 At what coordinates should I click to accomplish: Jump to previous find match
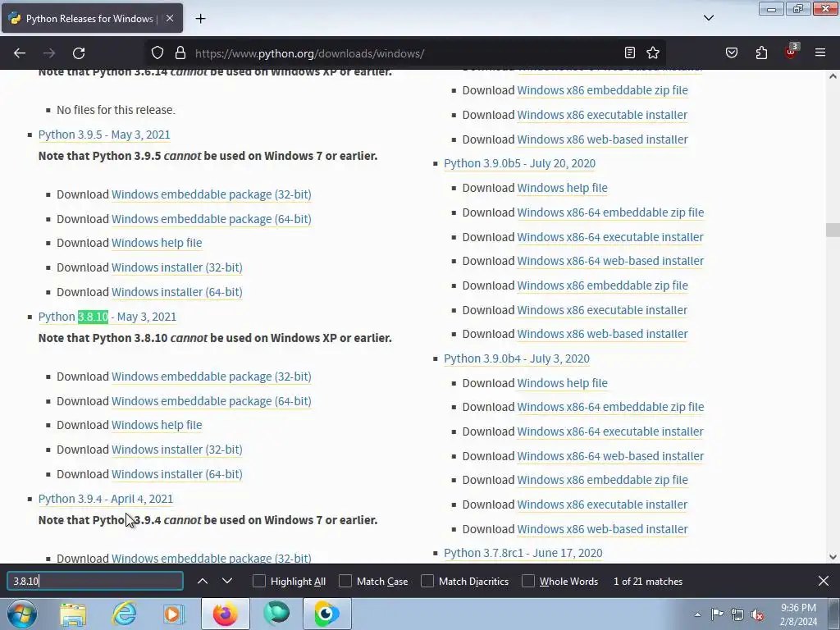(203, 582)
